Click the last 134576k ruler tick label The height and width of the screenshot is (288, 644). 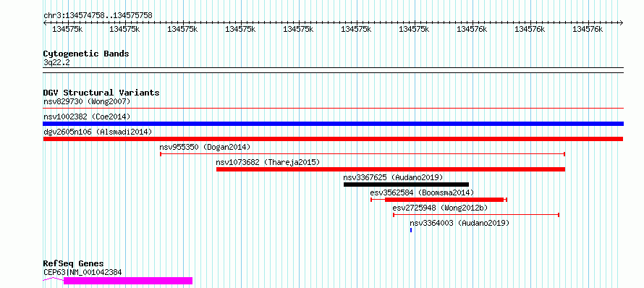coord(588,29)
